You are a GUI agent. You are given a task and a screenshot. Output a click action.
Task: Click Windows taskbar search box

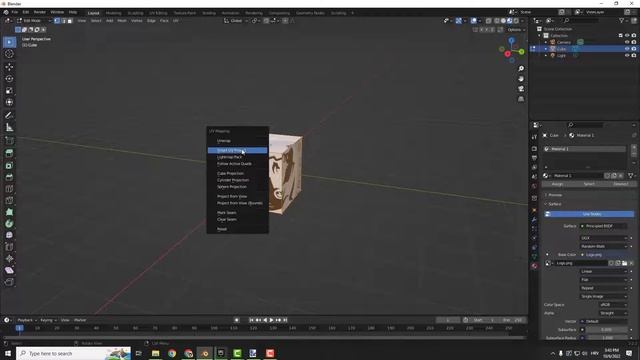[73, 353]
